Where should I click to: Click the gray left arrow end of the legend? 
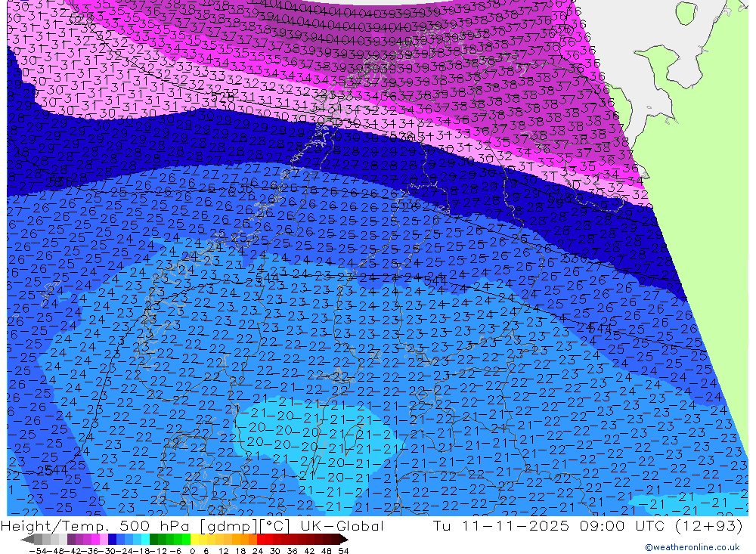click(27, 540)
